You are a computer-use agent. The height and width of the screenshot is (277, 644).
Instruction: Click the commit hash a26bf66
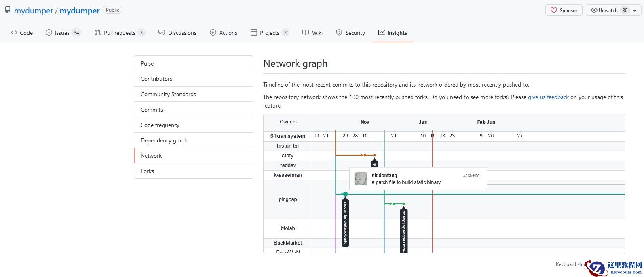471,176
